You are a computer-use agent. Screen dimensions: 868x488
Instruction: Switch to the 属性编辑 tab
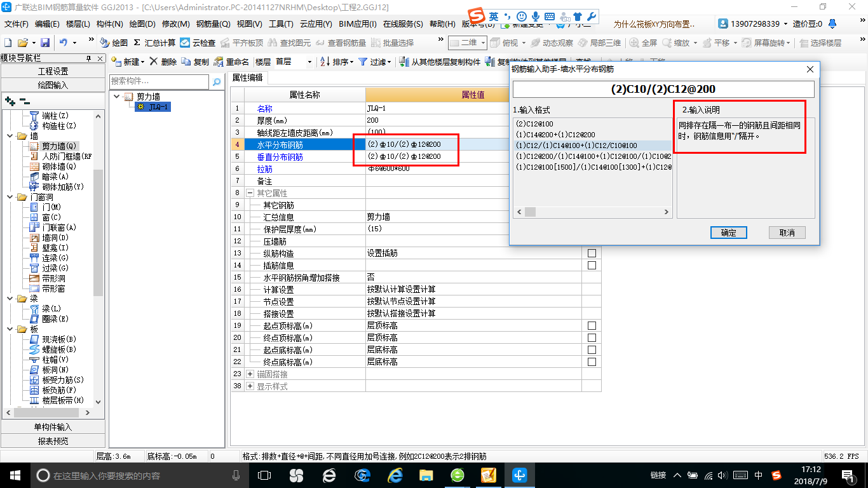pyautogui.click(x=247, y=78)
